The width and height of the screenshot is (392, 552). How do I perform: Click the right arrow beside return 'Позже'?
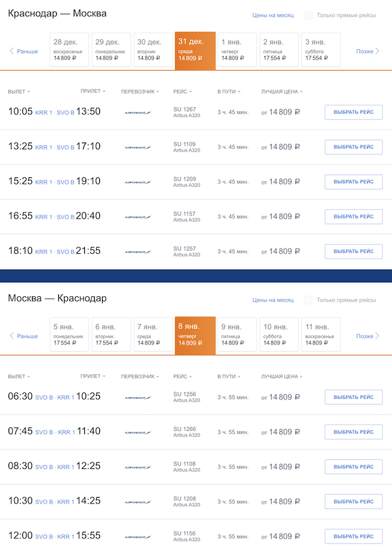click(378, 336)
